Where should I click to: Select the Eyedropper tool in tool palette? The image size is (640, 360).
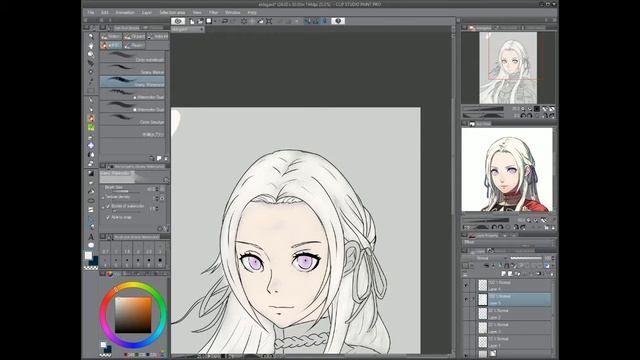(x=91, y=81)
